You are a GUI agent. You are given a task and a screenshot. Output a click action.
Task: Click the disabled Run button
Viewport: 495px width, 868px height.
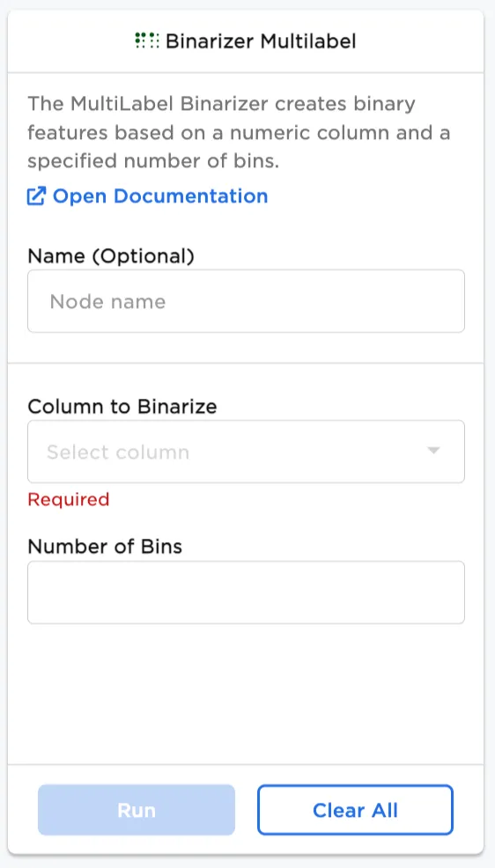pos(137,810)
